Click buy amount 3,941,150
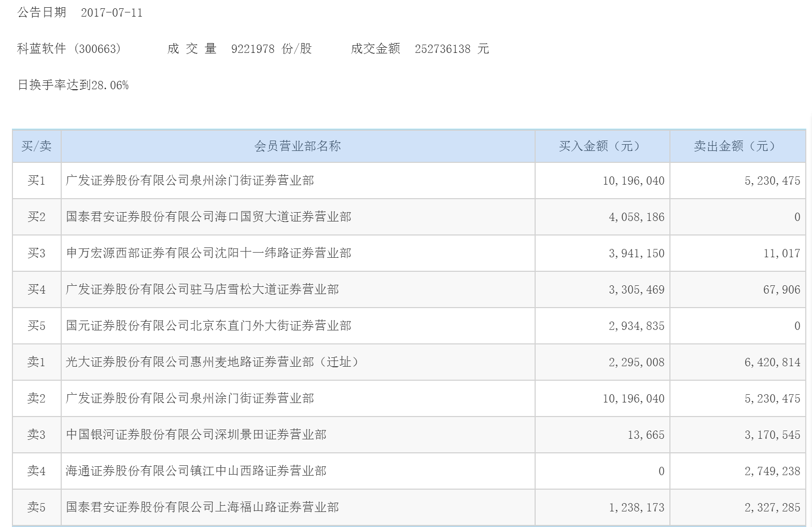 point(637,254)
